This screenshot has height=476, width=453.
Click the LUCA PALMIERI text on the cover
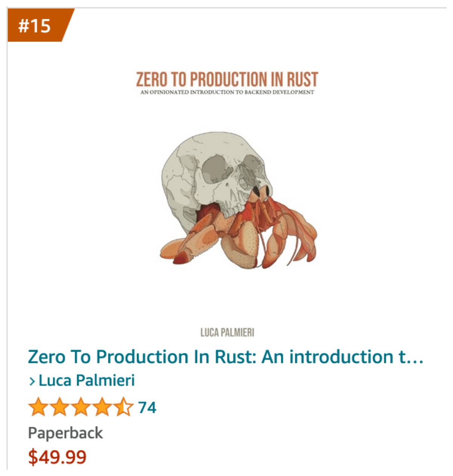(227, 332)
